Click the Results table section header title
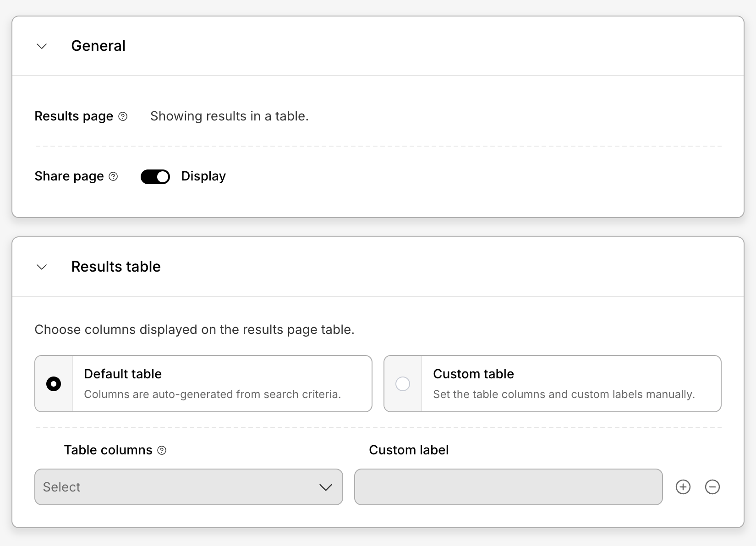756x546 pixels. pyautogui.click(x=116, y=267)
